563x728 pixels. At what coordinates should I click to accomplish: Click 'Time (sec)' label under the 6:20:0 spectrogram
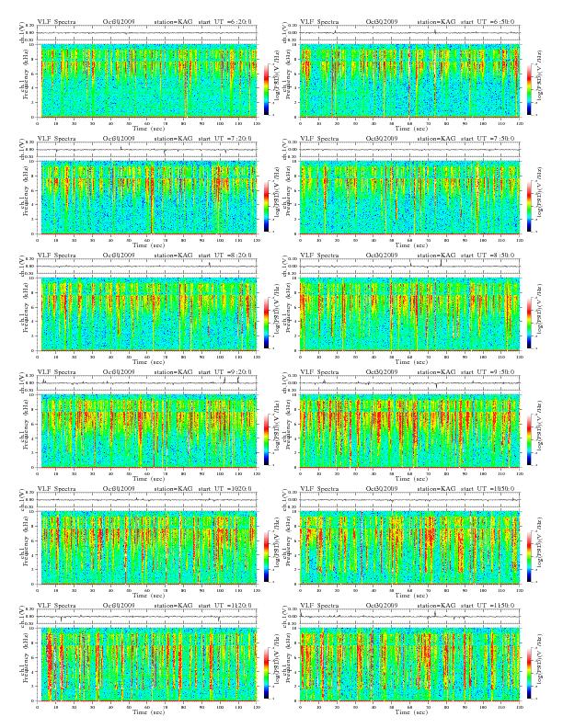149,128
